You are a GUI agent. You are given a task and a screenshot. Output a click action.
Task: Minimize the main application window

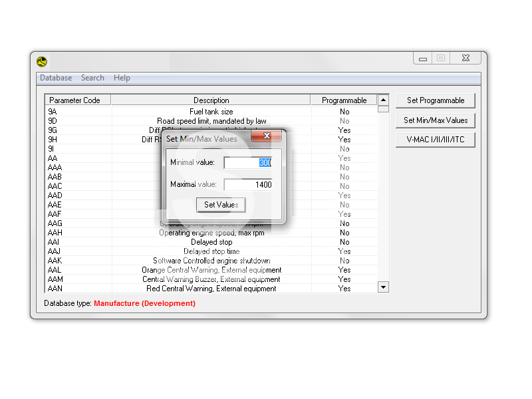[422, 59]
